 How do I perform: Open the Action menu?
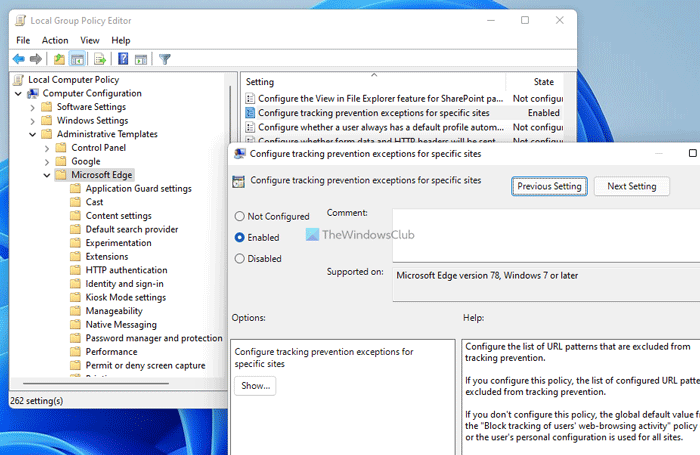tap(55, 40)
